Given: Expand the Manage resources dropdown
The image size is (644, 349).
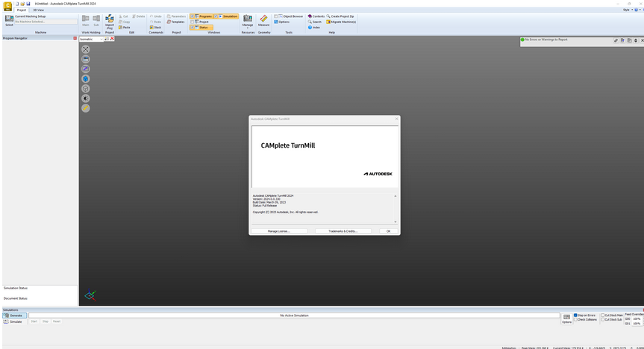Looking at the screenshot, I should tap(248, 28).
